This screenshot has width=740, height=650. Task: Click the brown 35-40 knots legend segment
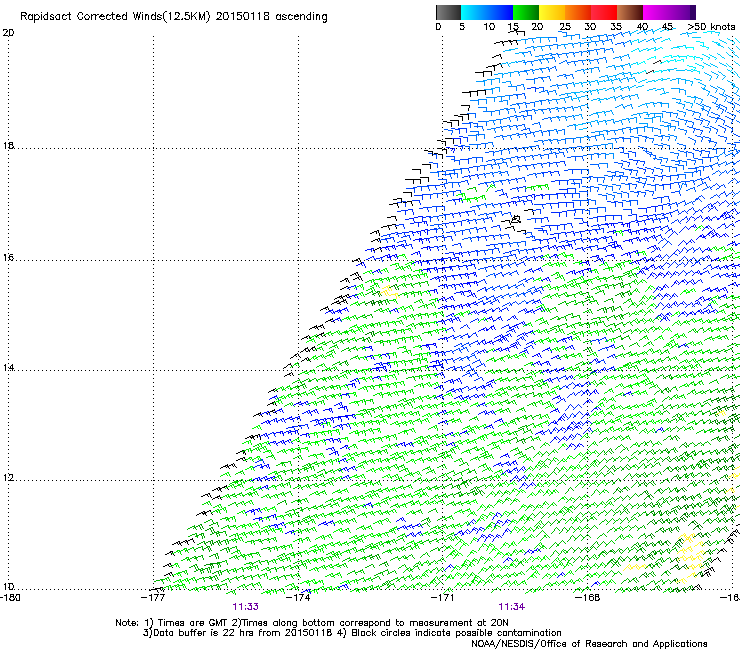[x=630, y=12]
